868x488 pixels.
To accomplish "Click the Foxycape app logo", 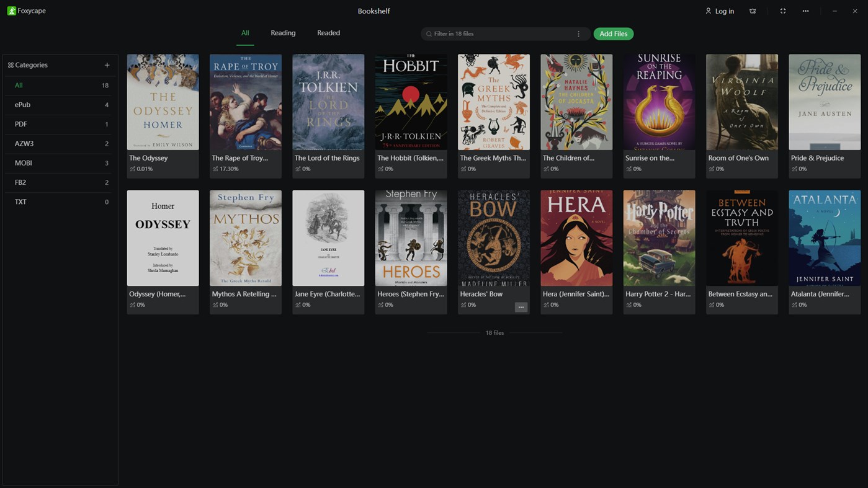I will 11,11.
